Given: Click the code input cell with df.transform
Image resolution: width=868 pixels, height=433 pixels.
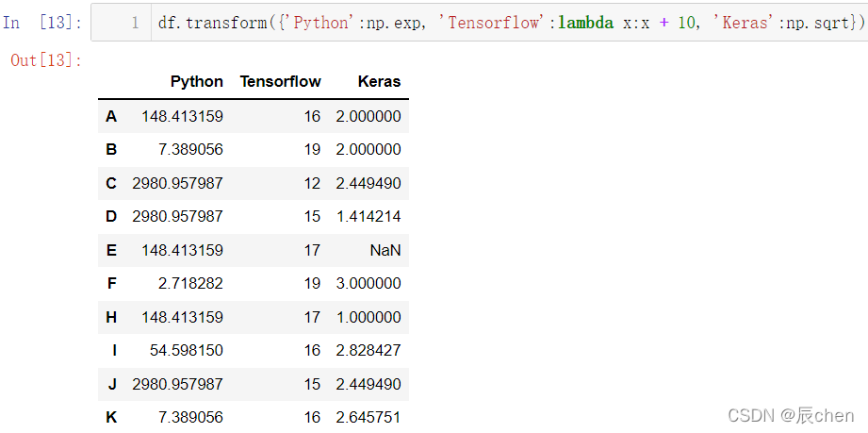Looking at the screenshot, I should 480,23.
